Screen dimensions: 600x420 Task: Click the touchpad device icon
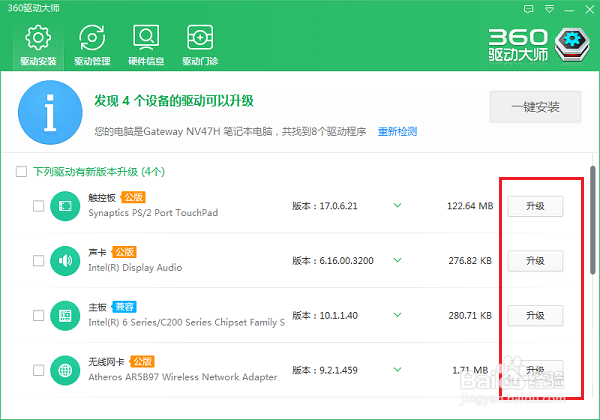pos(65,206)
